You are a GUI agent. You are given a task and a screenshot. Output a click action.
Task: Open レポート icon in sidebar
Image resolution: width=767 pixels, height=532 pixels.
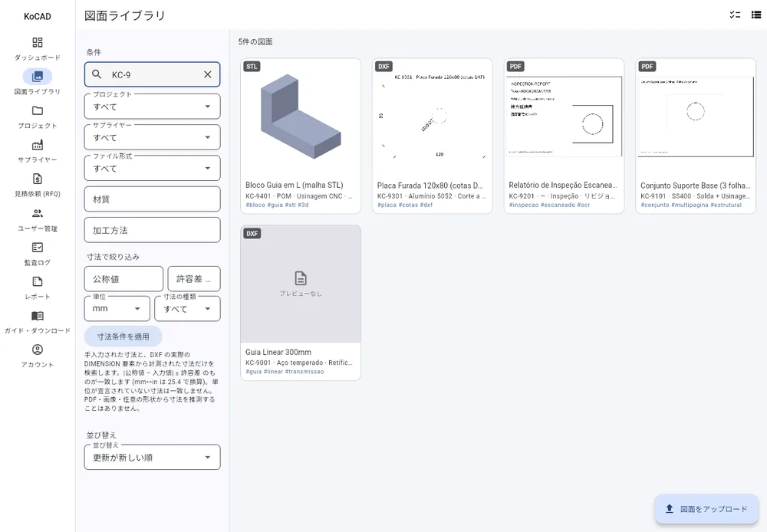click(37, 281)
